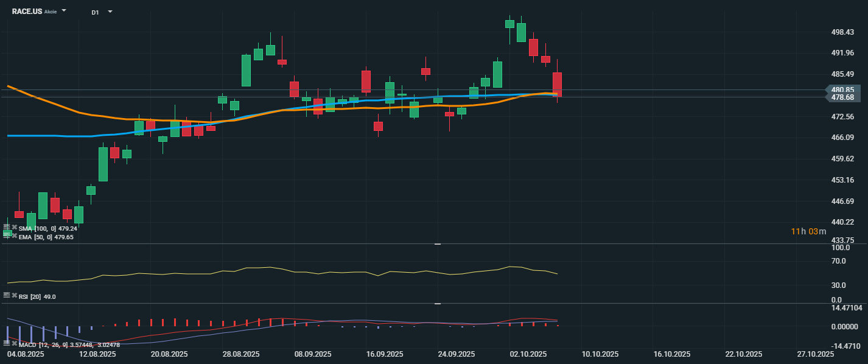Click the 02.10.2025 date on time axis
868x364 pixels.
(527, 354)
